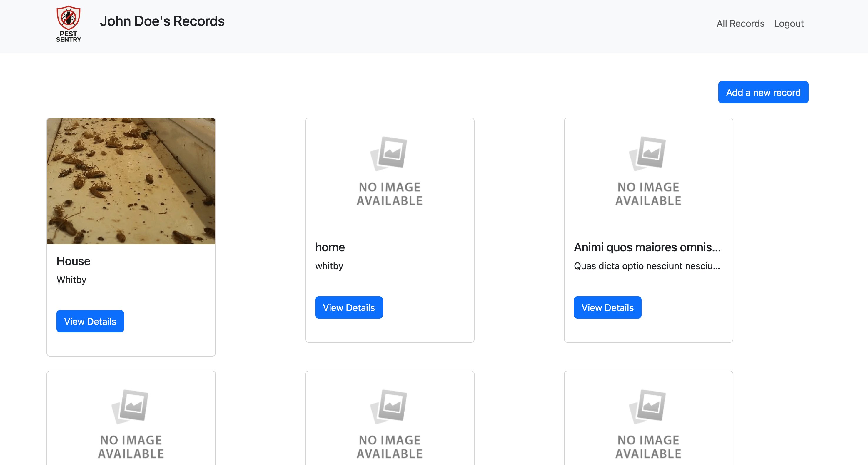The width and height of the screenshot is (868, 465).
Task: Click the no-image placeholder icon on the home card
Action: pyautogui.click(x=389, y=153)
